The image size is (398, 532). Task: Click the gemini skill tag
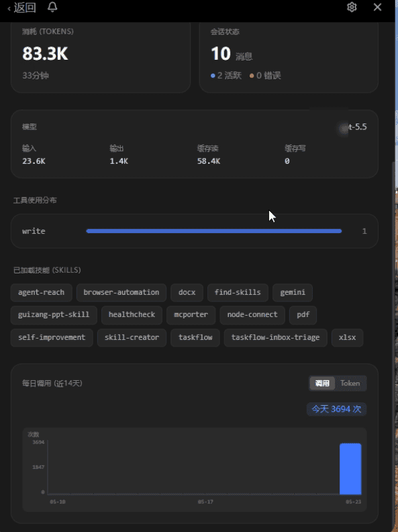pyautogui.click(x=293, y=292)
